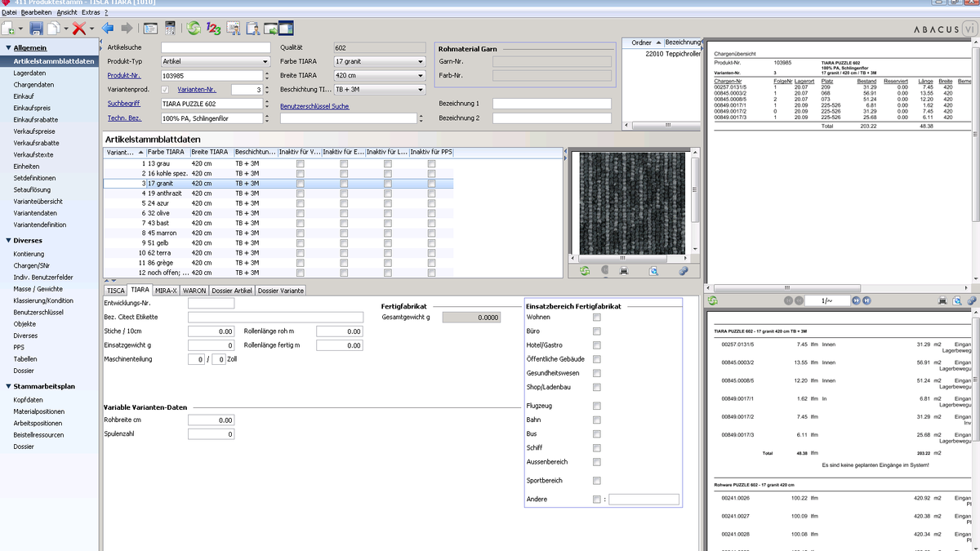Go forward with the grey right arrow
This screenshot has height=551, width=980.
[127, 29]
